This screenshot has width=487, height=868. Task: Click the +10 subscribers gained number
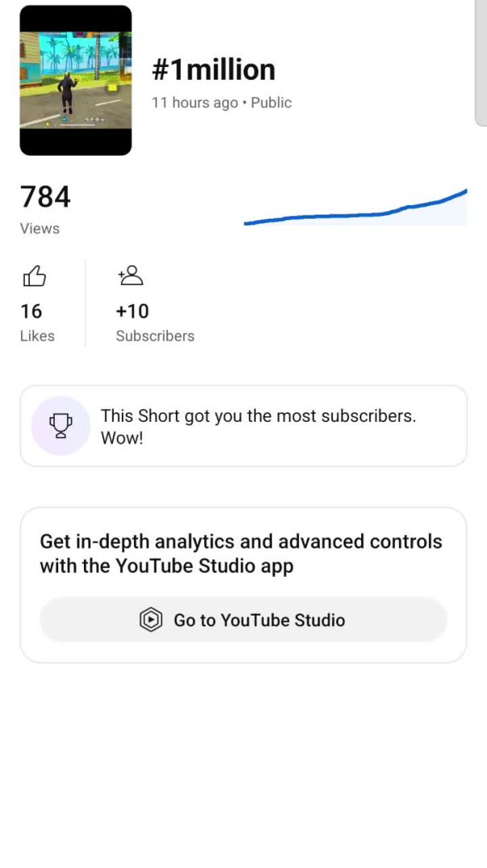(132, 311)
